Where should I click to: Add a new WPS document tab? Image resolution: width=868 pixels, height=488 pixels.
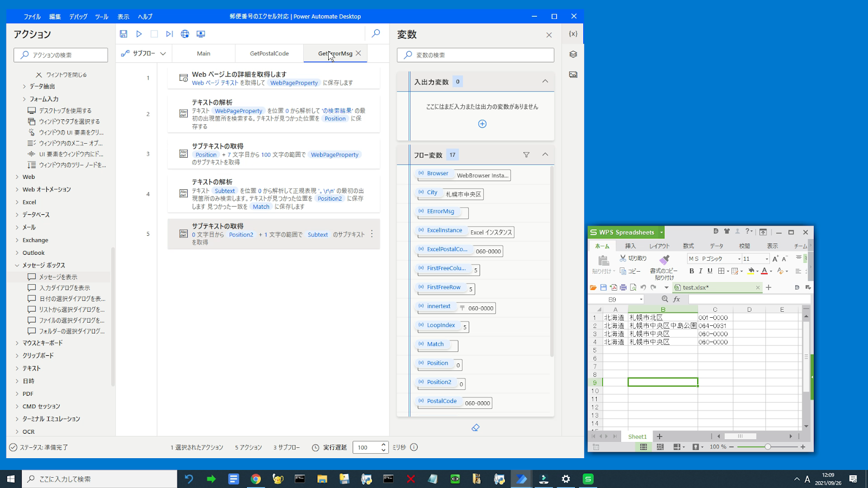(x=768, y=287)
